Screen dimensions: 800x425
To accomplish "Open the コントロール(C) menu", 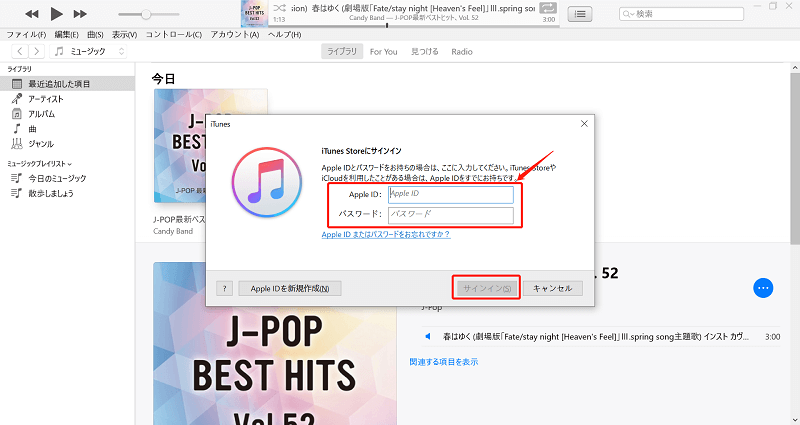I will (x=173, y=35).
